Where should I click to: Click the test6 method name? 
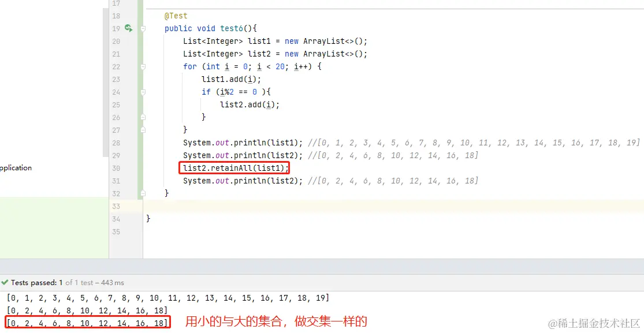[x=232, y=28]
